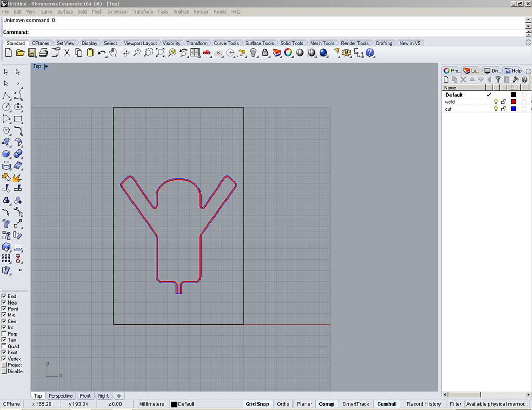
Task: Click the blue Render sphere icon
Action: [323, 52]
